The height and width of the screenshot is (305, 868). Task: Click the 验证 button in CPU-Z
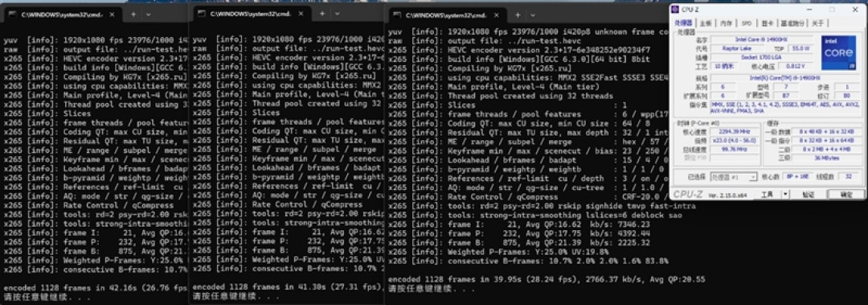click(x=809, y=194)
